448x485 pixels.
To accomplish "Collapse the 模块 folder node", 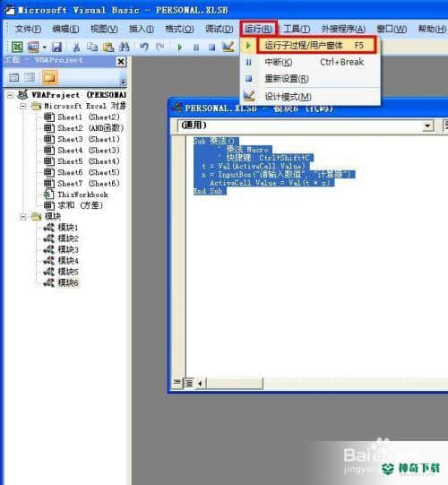I will [23, 217].
